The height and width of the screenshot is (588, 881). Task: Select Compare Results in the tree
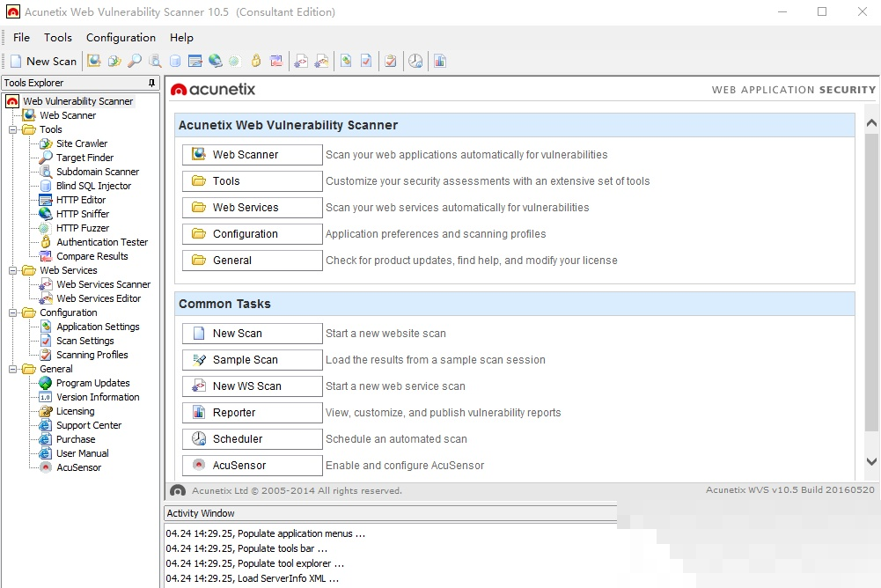pos(92,256)
